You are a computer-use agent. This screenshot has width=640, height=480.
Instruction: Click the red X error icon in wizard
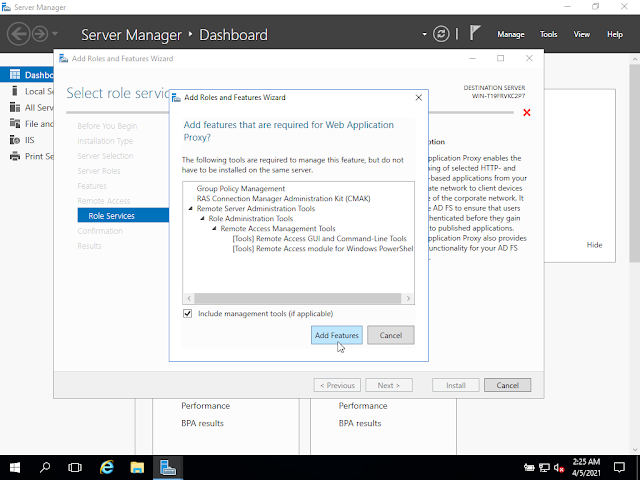pyautogui.click(x=527, y=113)
